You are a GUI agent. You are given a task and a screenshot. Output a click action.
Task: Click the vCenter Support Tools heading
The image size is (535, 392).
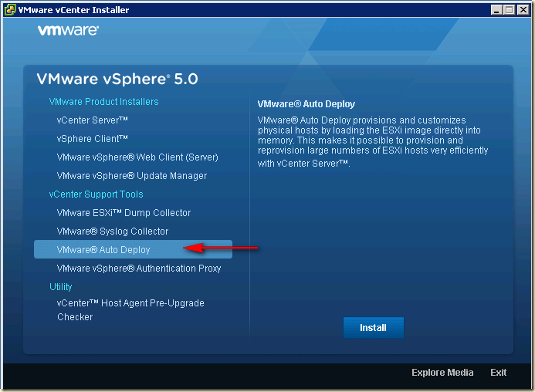pyautogui.click(x=96, y=194)
